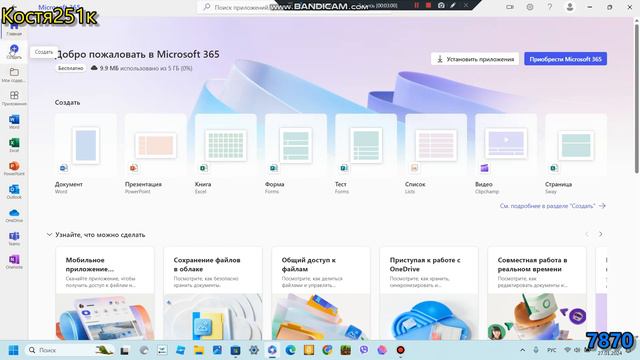640x360 pixels.
Task: Open the Windows Start menu
Action: [13, 350]
